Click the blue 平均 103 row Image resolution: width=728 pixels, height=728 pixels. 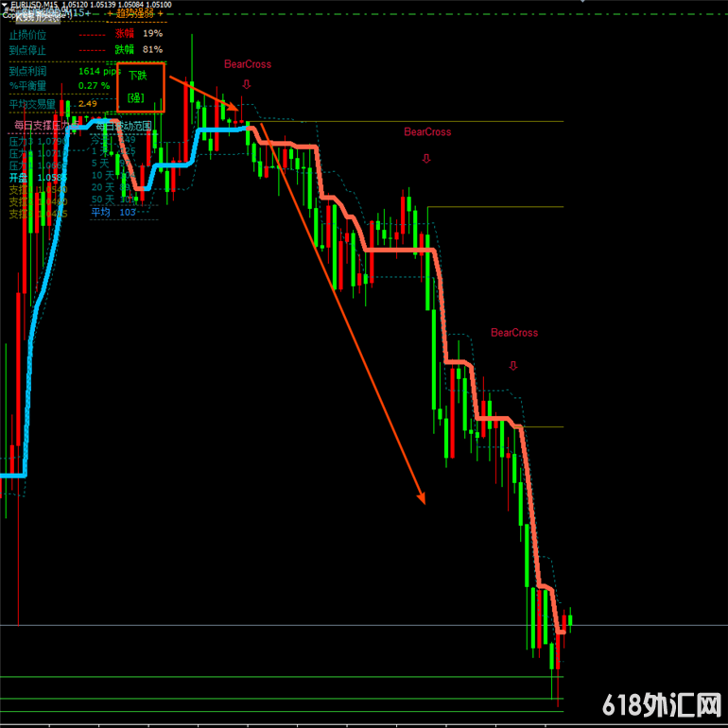pos(113,212)
